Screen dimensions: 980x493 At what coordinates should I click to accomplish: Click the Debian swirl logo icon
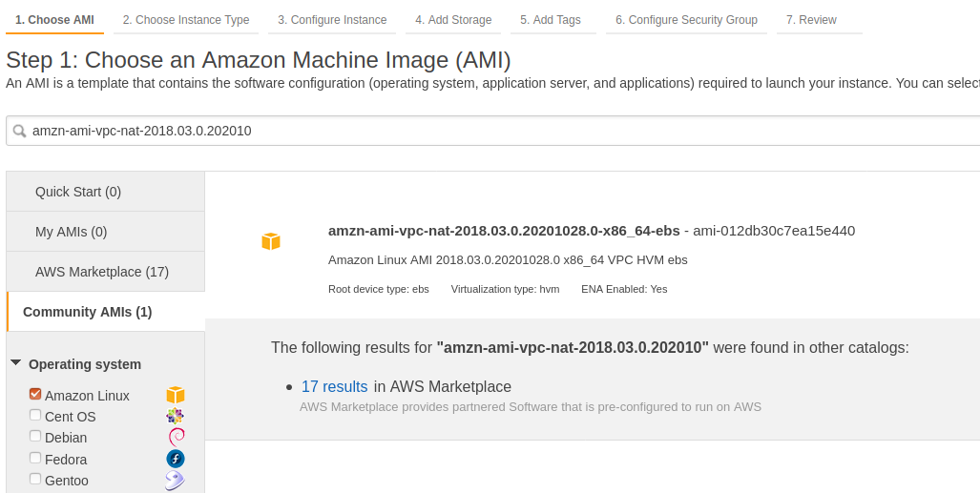point(175,437)
